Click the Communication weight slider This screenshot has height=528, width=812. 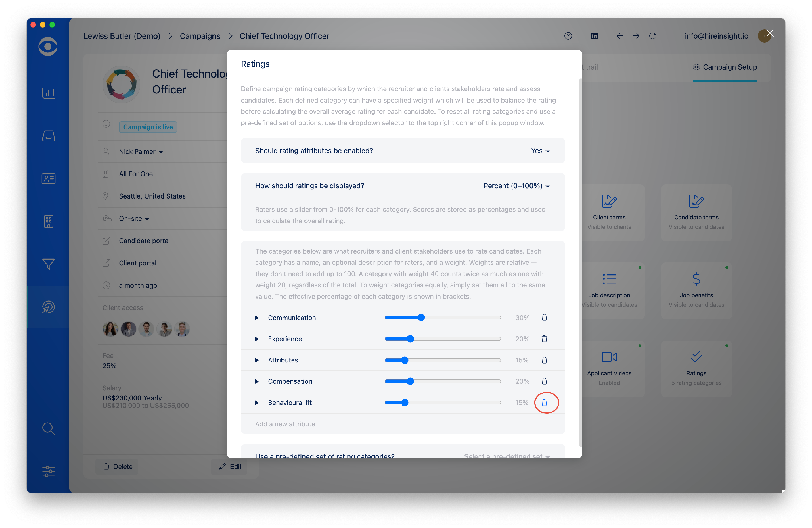tap(443, 317)
